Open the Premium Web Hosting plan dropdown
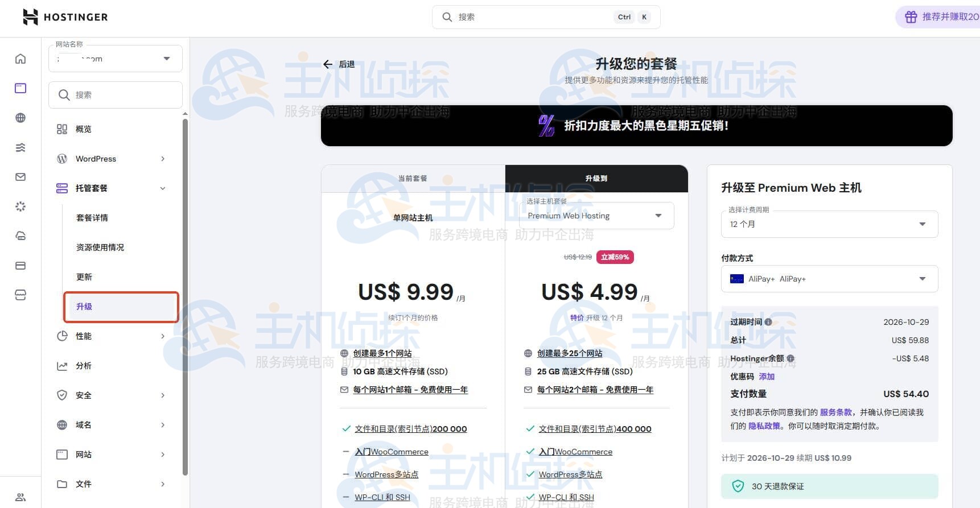 tap(596, 216)
